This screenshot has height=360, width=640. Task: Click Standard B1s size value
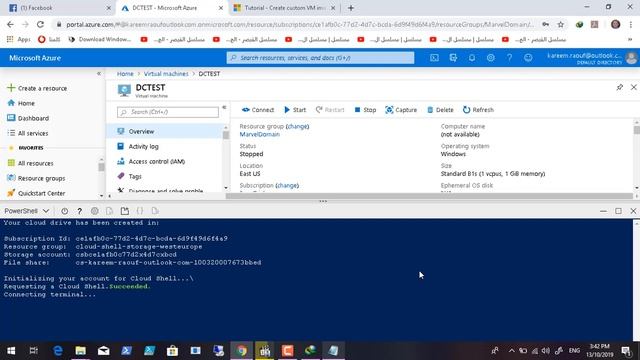click(x=493, y=174)
